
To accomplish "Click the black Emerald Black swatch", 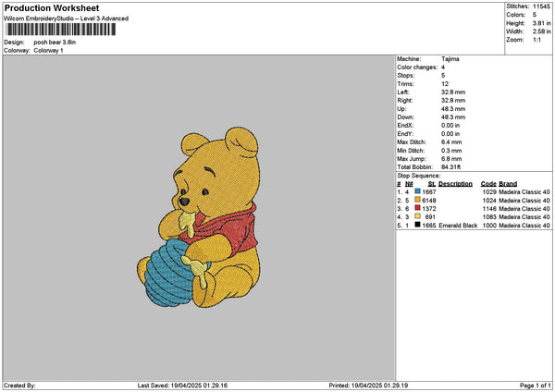I will coord(418,225).
